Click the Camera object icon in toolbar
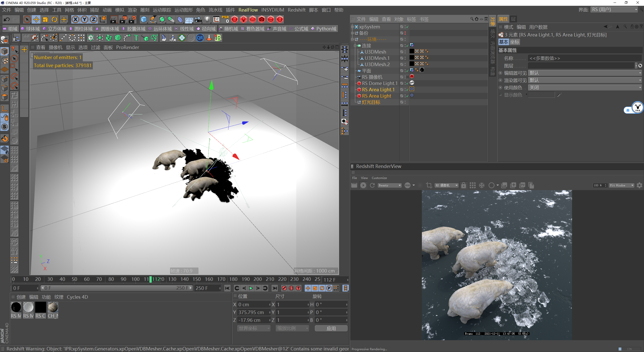Image resolution: width=644 pixels, height=352 pixels. (x=198, y=19)
